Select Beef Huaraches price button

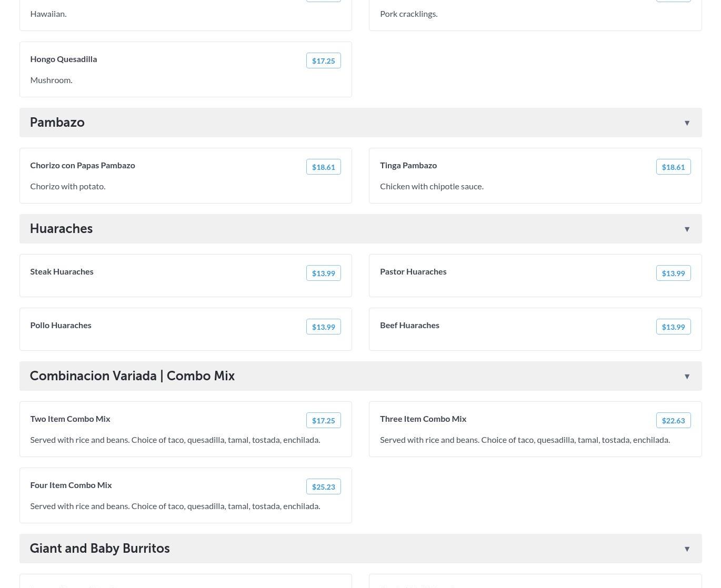pos(673,327)
